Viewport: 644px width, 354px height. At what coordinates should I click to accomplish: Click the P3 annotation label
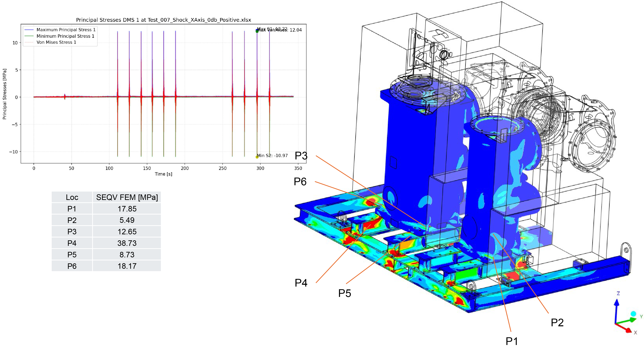click(x=301, y=156)
